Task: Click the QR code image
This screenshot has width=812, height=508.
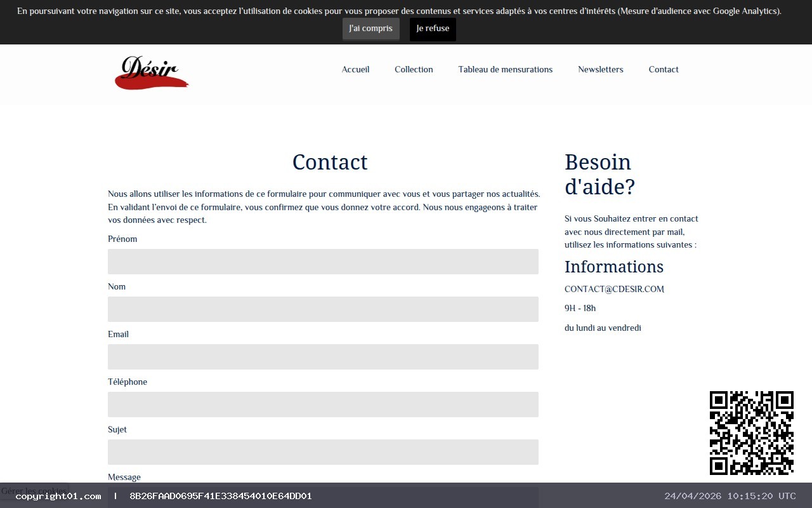Action: click(x=751, y=432)
